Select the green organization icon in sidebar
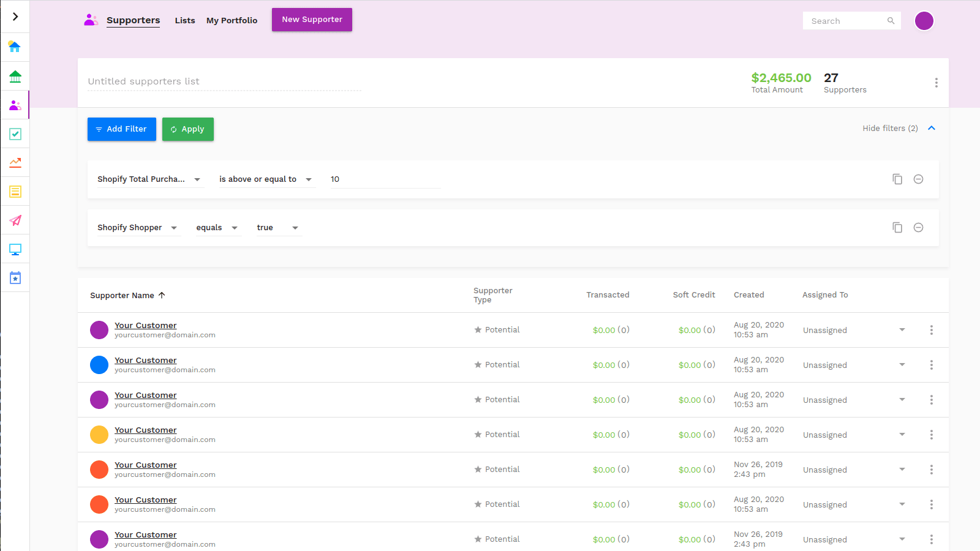Image resolution: width=980 pixels, height=551 pixels. pos(15,76)
